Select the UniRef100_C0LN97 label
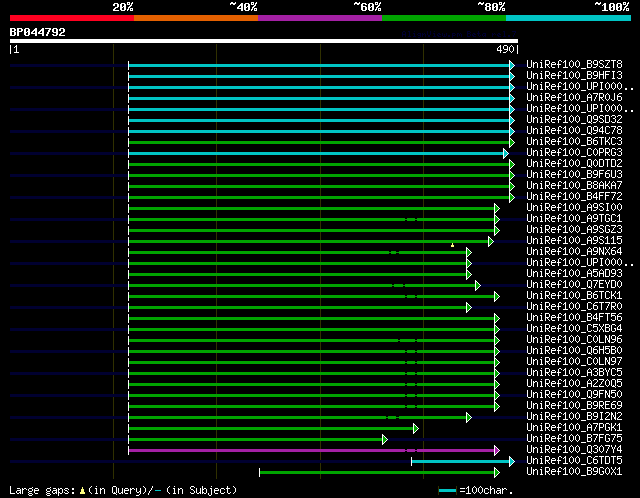640x498 pixels. 574,362
